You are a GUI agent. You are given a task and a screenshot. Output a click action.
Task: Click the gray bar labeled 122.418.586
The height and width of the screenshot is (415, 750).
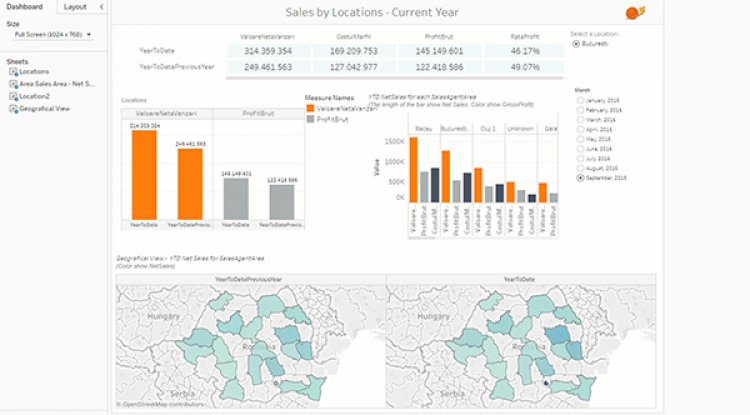(282, 202)
